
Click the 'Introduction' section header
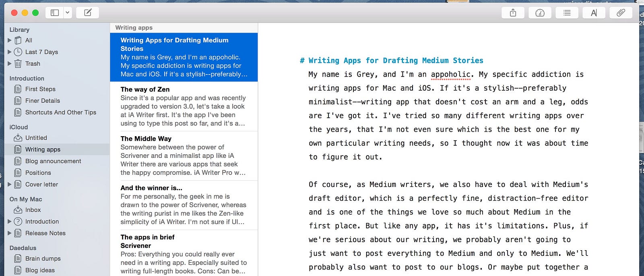click(x=27, y=79)
